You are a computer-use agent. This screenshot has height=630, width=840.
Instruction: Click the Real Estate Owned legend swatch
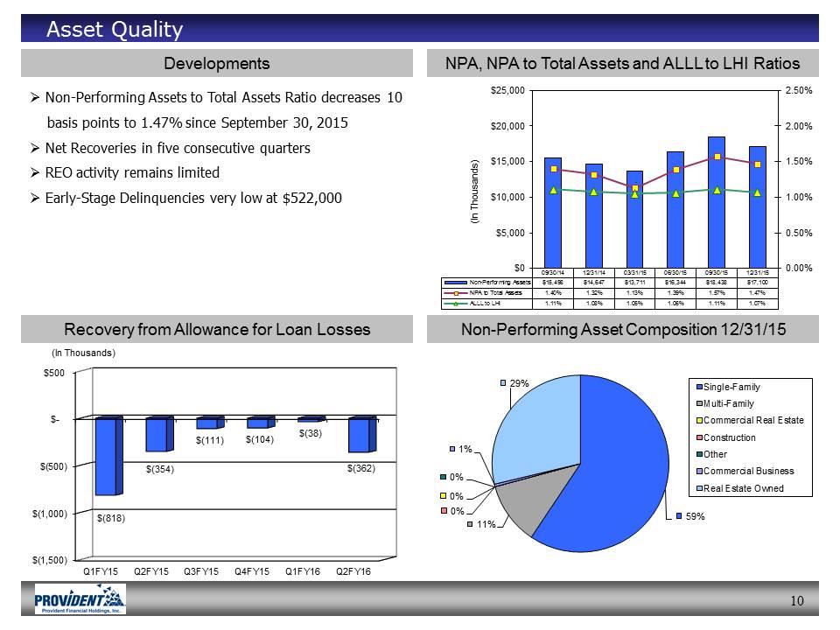(x=699, y=488)
